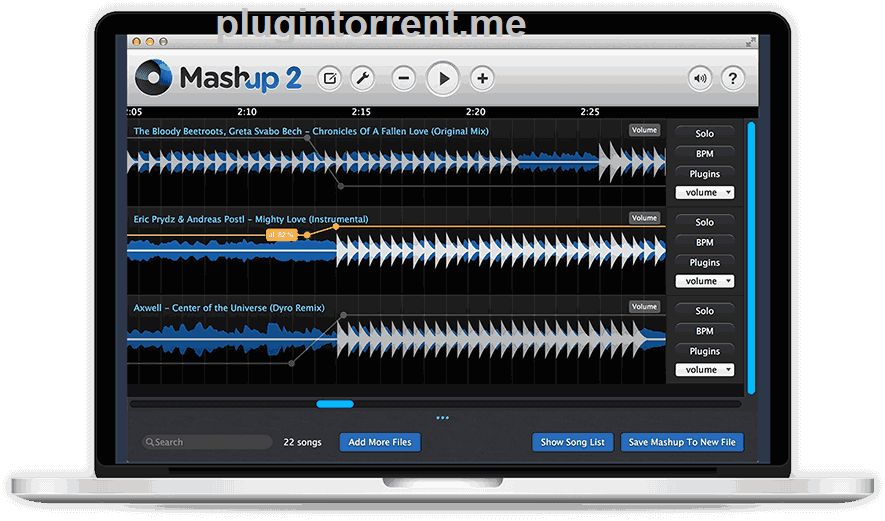
Task: Click the fullscreen arrows in the title bar
Action: 750,42
